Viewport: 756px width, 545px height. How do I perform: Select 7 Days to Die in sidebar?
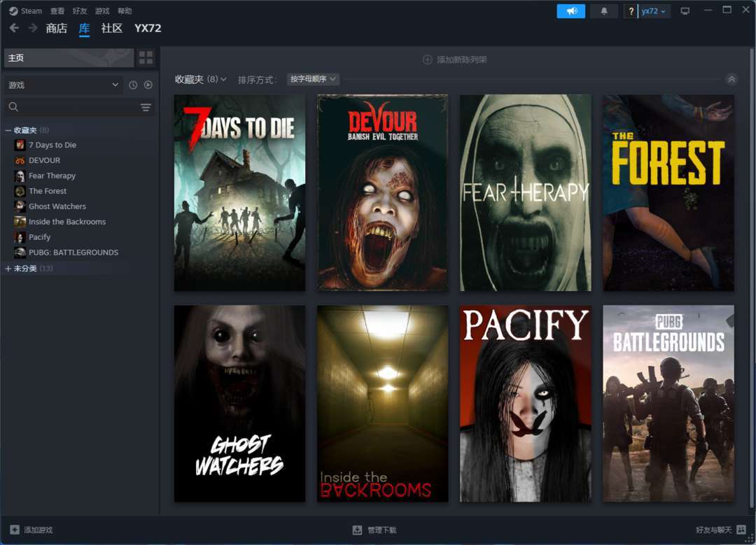point(52,145)
